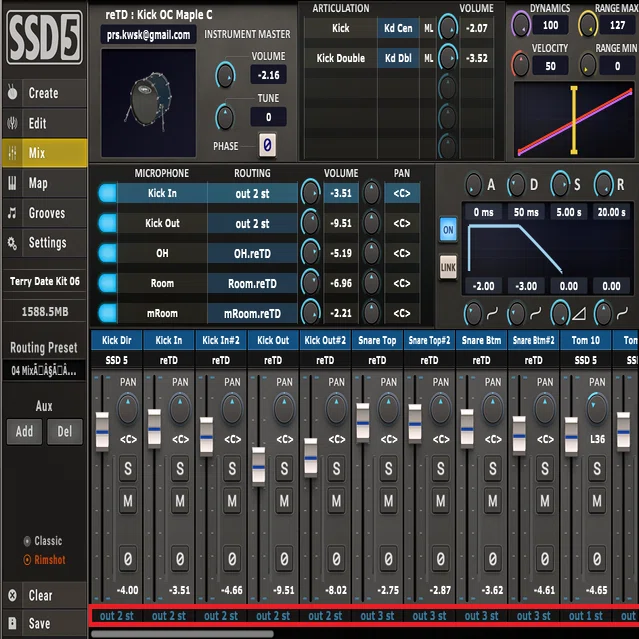Click the Kick In#2 channel pan knob
The height and width of the screenshot is (639, 639).
tap(232, 408)
